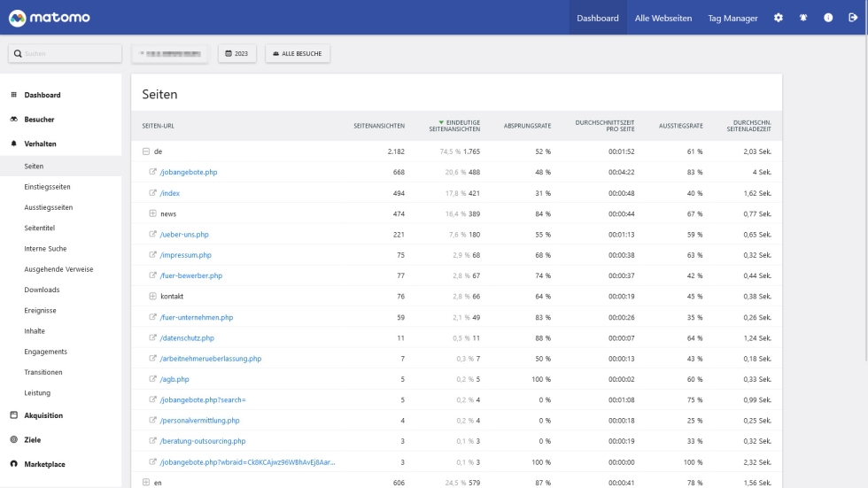Click the sign out icon
Screen dimensions: 868x488
[x=852, y=18]
